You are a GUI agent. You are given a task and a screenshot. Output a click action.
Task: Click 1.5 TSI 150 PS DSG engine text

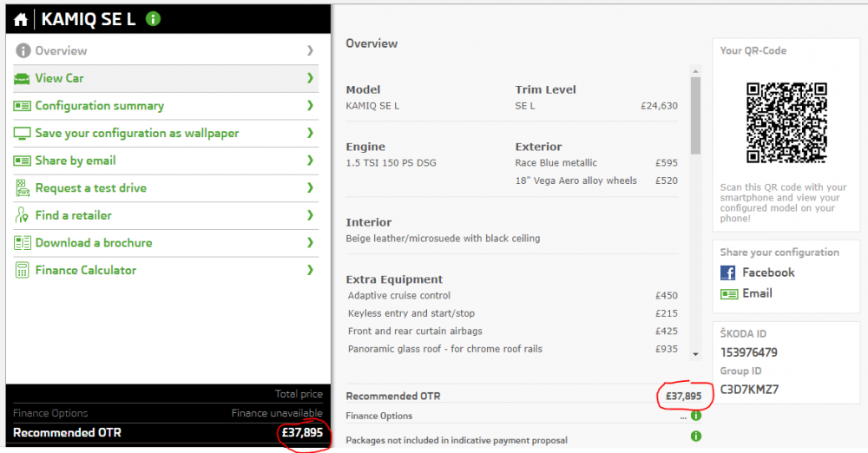391,163
